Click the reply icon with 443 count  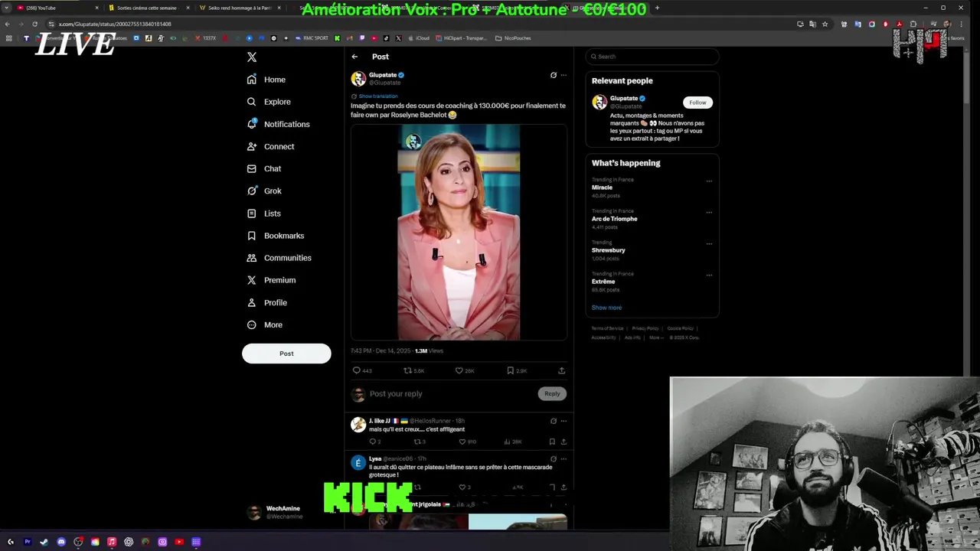coord(361,370)
